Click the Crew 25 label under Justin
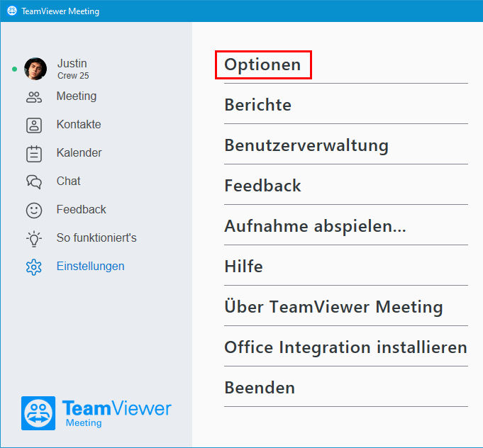Viewport: 483px width, 448px height. pyautogui.click(x=73, y=76)
